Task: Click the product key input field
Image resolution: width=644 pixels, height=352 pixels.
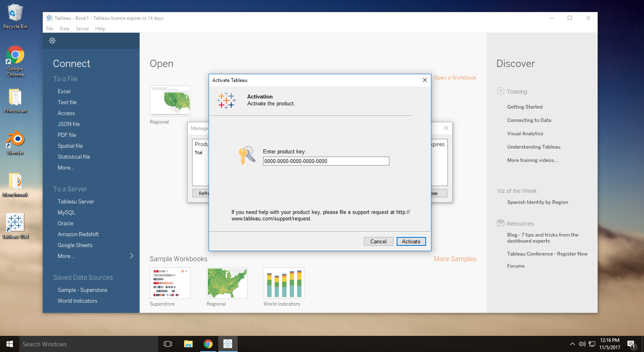Action: 326,161
